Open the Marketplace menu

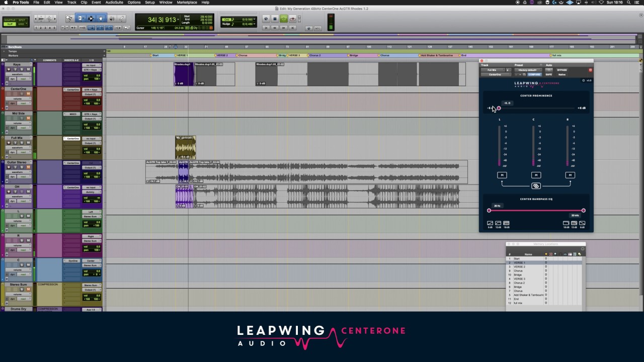pos(187,3)
